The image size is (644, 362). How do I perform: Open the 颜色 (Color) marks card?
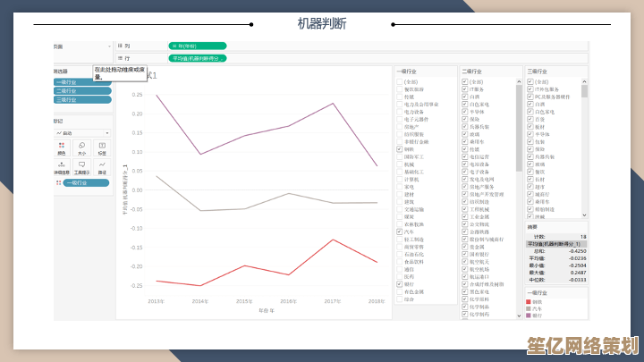(x=62, y=147)
